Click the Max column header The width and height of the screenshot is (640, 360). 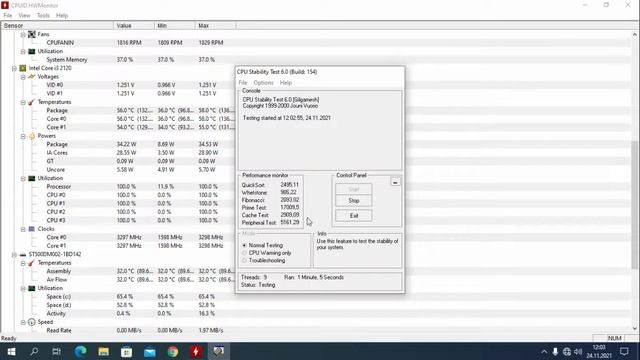click(216, 26)
